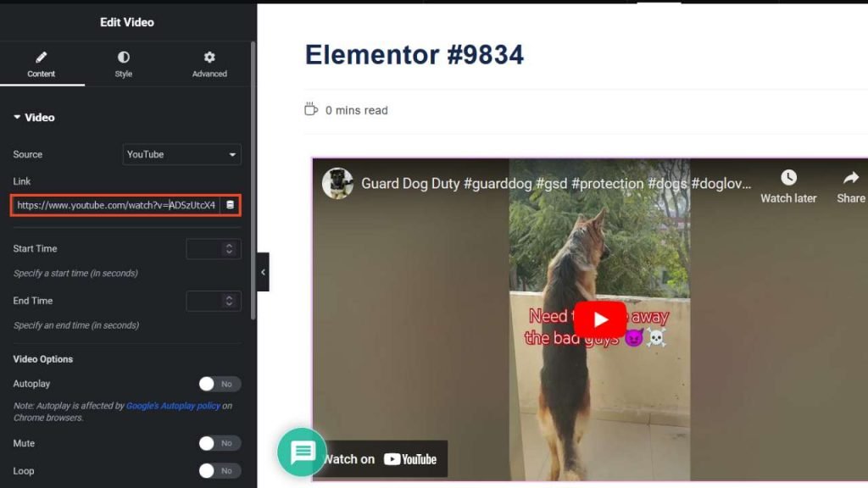Click into the YouTube link input field
The height and width of the screenshot is (488, 868).
tap(116, 205)
